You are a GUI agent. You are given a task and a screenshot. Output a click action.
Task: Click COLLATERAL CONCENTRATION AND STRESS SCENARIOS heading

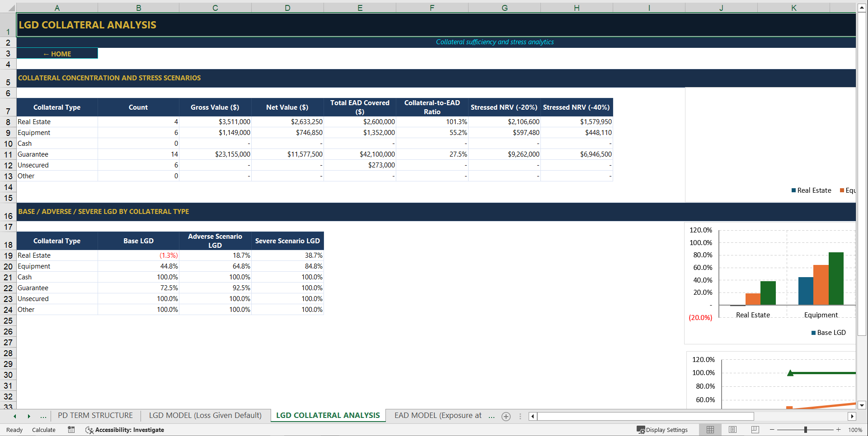(x=109, y=78)
